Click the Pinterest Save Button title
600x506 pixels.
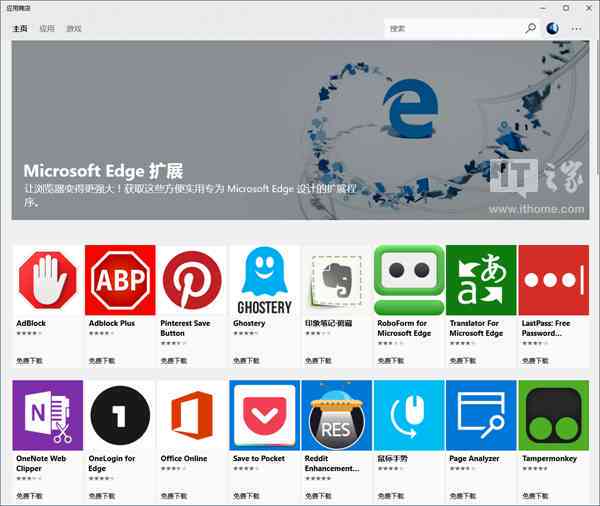click(185, 328)
